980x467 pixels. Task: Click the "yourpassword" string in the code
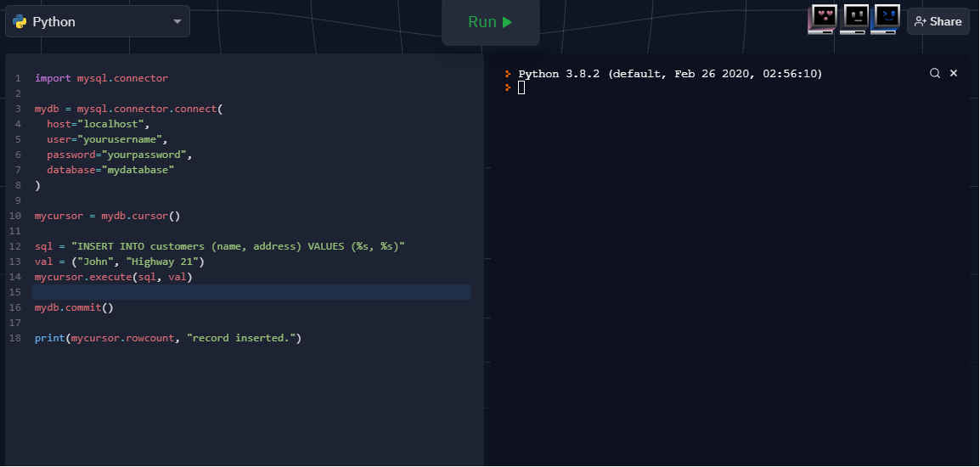pyautogui.click(x=144, y=155)
